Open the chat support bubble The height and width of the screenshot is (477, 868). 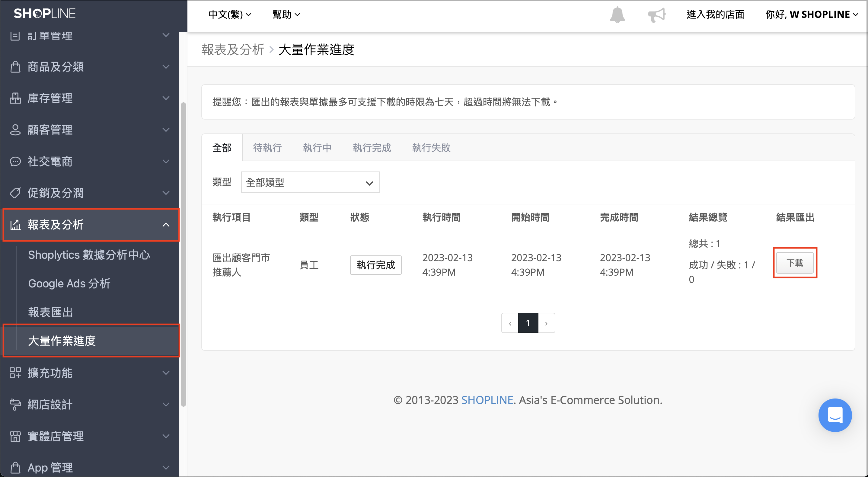pyautogui.click(x=834, y=415)
